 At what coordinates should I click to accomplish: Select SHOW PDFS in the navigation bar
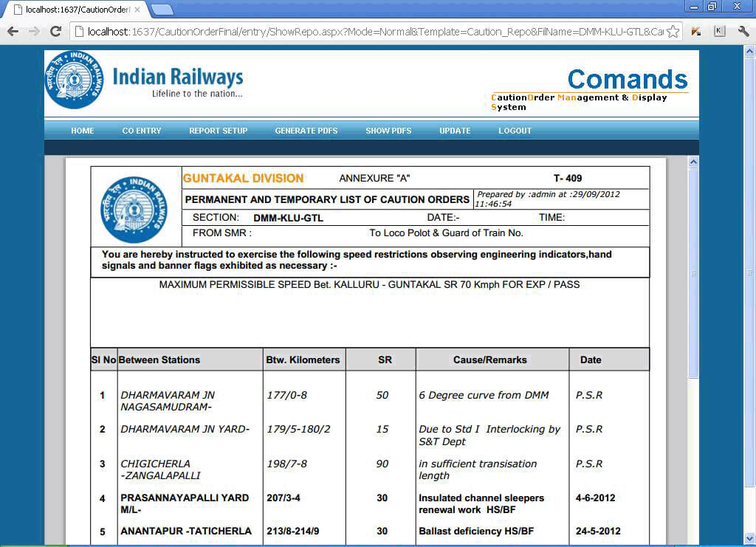point(388,131)
